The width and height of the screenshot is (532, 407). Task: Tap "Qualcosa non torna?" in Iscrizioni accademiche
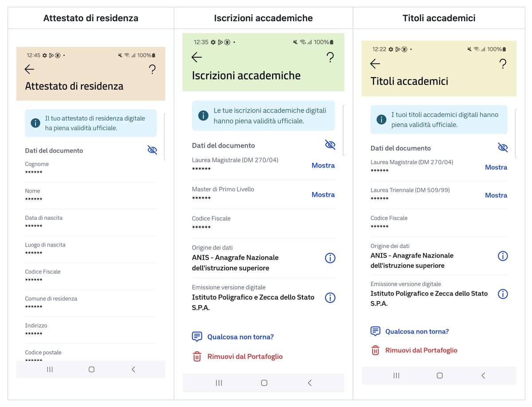pyautogui.click(x=240, y=337)
